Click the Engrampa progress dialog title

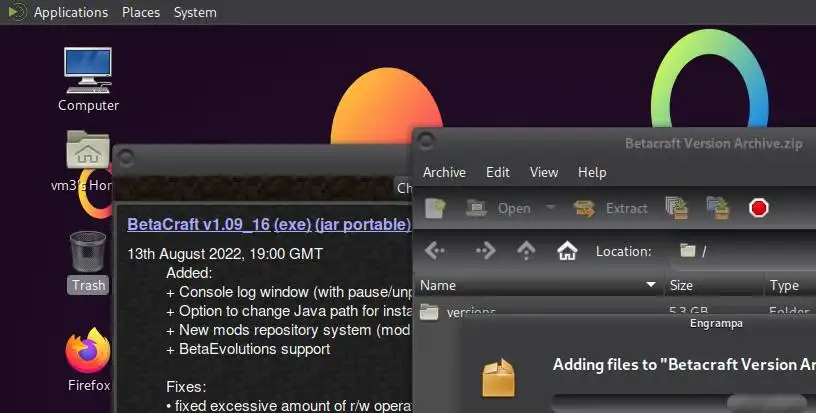716,324
